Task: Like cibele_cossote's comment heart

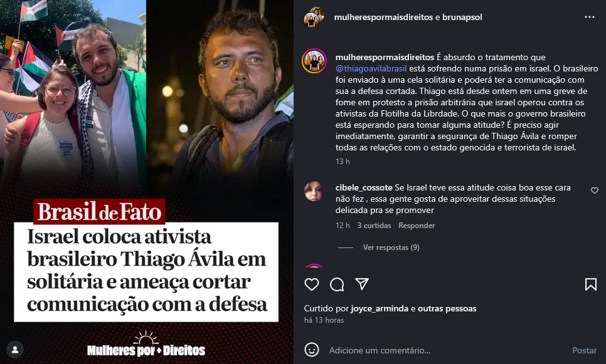Action: click(595, 190)
